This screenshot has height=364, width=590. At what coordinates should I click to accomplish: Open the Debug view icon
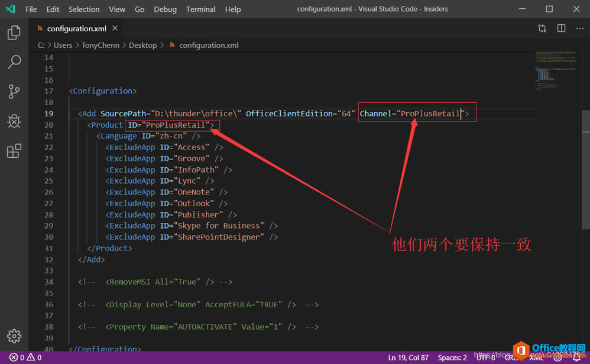pos(14,121)
